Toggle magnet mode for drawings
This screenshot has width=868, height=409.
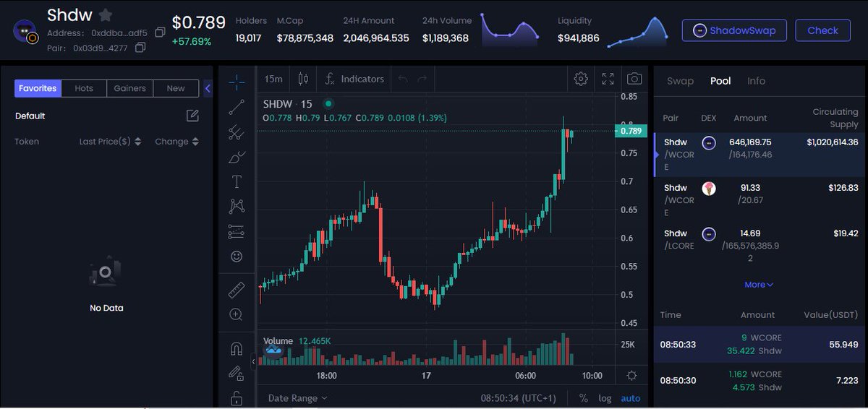click(x=237, y=349)
